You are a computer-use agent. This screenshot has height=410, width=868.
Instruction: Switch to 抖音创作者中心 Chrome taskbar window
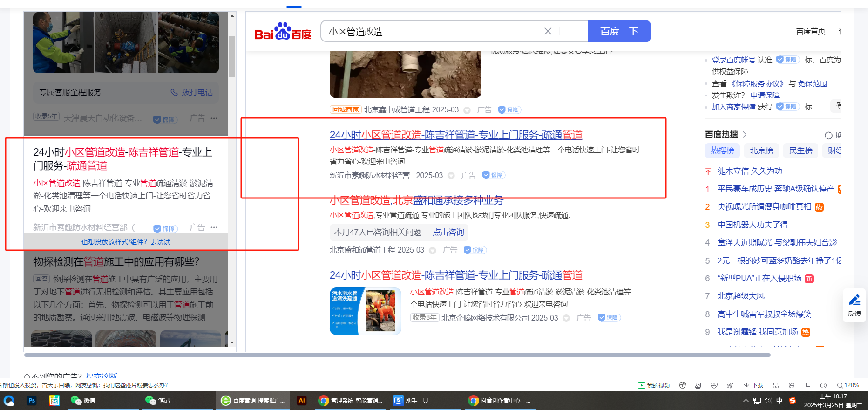point(500,401)
